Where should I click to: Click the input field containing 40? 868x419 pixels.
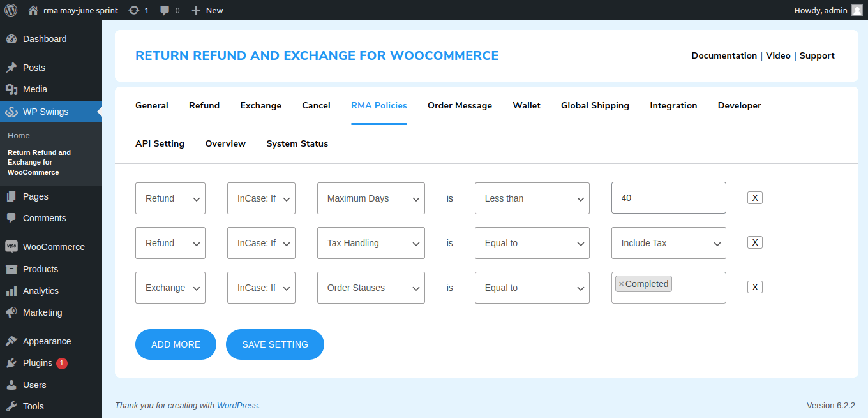tap(669, 198)
